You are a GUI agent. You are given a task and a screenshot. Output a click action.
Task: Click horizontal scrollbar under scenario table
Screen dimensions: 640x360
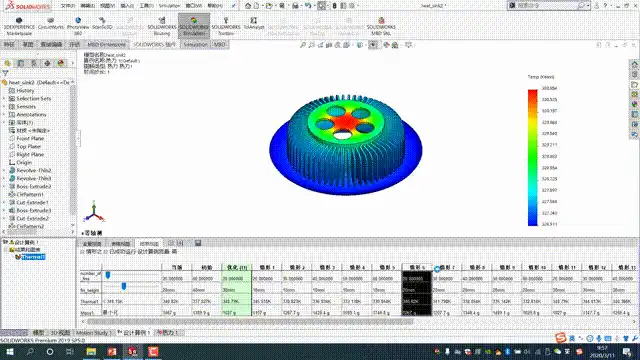249,322
